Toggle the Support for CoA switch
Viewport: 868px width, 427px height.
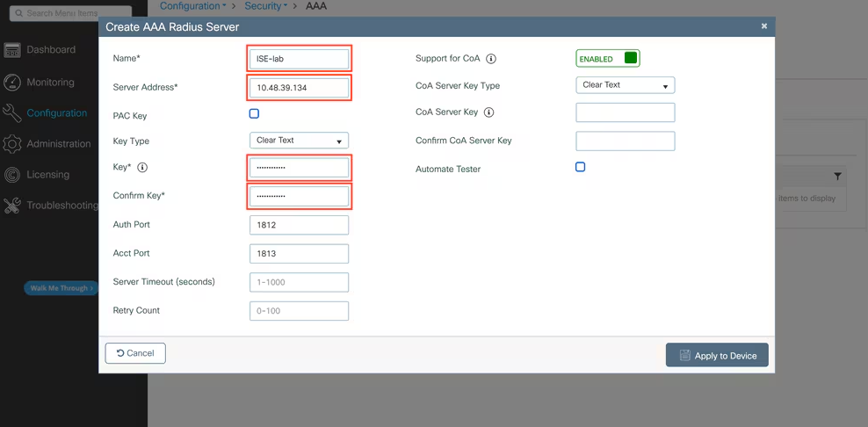(x=608, y=58)
